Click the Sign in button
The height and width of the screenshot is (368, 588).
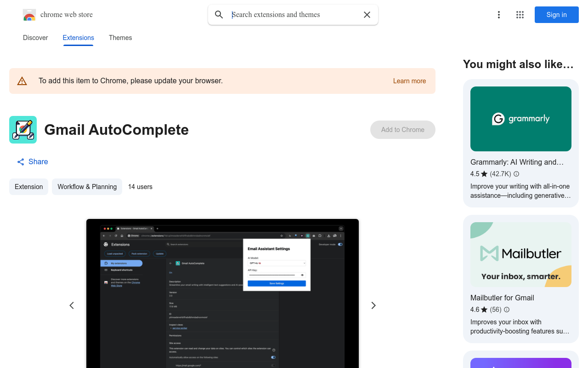point(557,15)
